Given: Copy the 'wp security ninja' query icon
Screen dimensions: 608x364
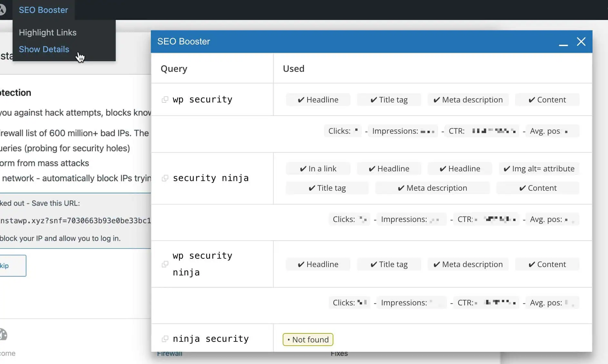Looking at the screenshot, I should [165, 264].
